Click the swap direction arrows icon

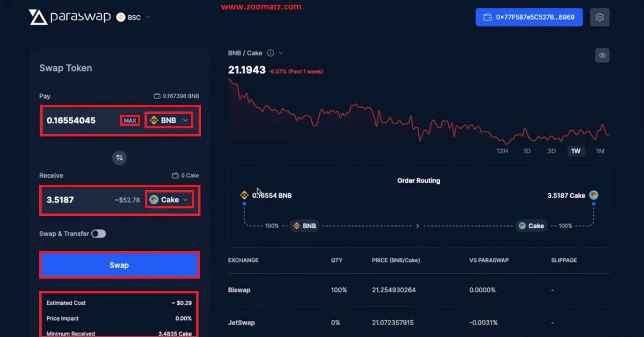click(x=119, y=157)
